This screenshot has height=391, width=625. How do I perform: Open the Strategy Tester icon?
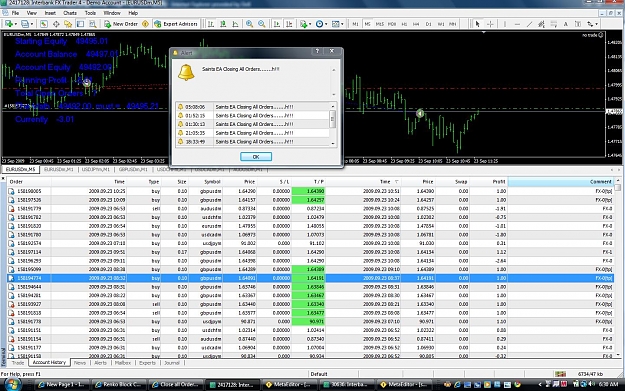point(92,24)
